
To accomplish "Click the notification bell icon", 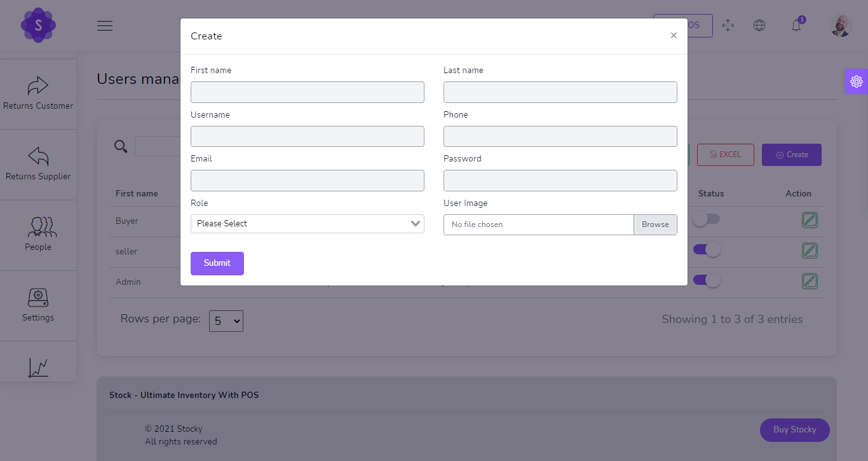I will click(x=796, y=25).
